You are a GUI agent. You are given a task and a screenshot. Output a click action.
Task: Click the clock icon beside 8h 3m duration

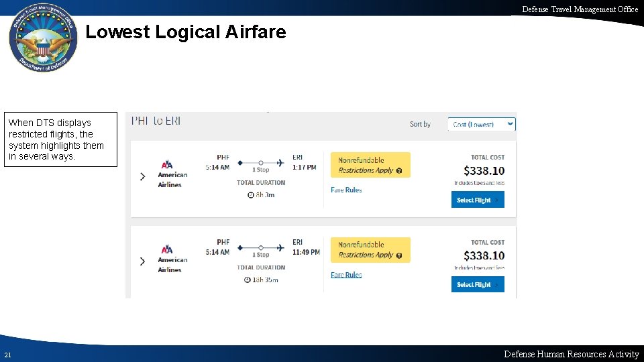click(x=250, y=195)
